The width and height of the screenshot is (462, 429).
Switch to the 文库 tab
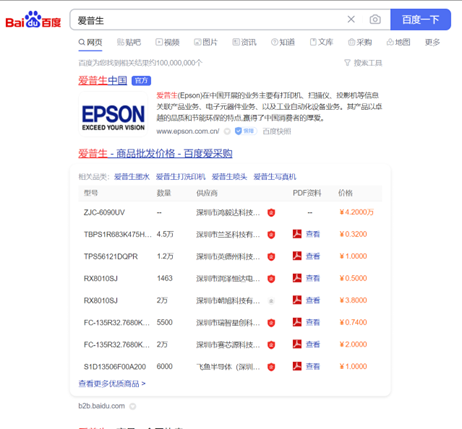coord(322,42)
